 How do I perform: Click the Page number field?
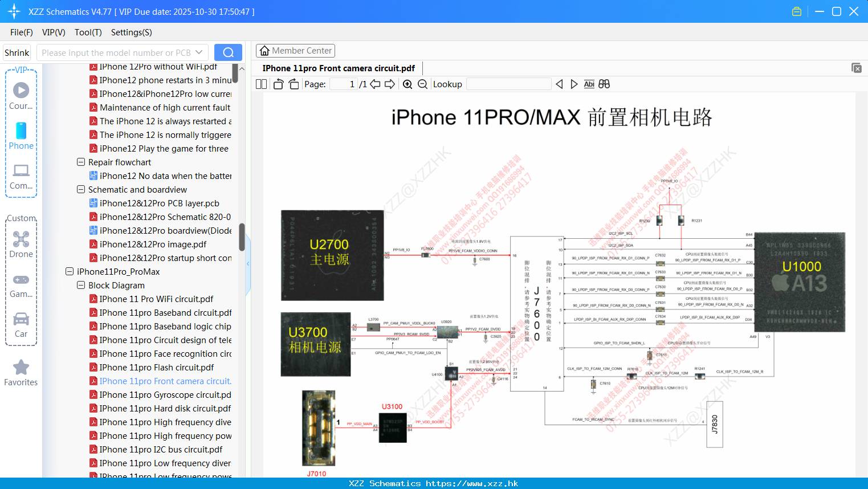tap(344, 84)
